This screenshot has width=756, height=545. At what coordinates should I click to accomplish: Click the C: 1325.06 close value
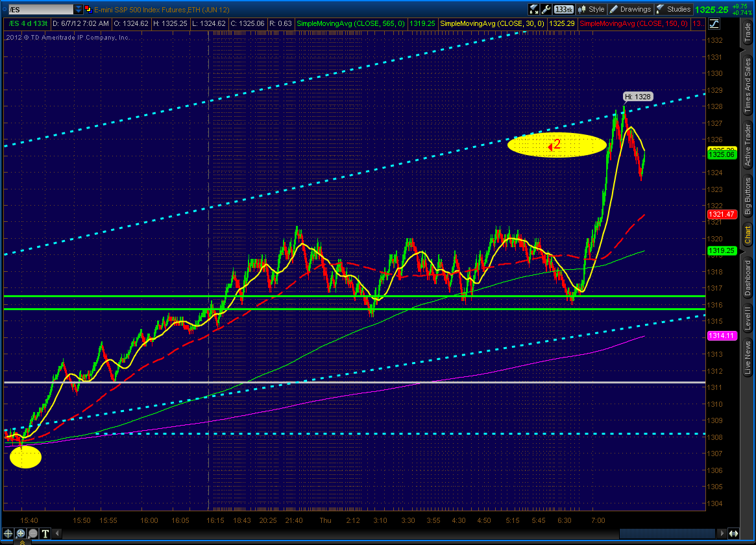point(247,23)
